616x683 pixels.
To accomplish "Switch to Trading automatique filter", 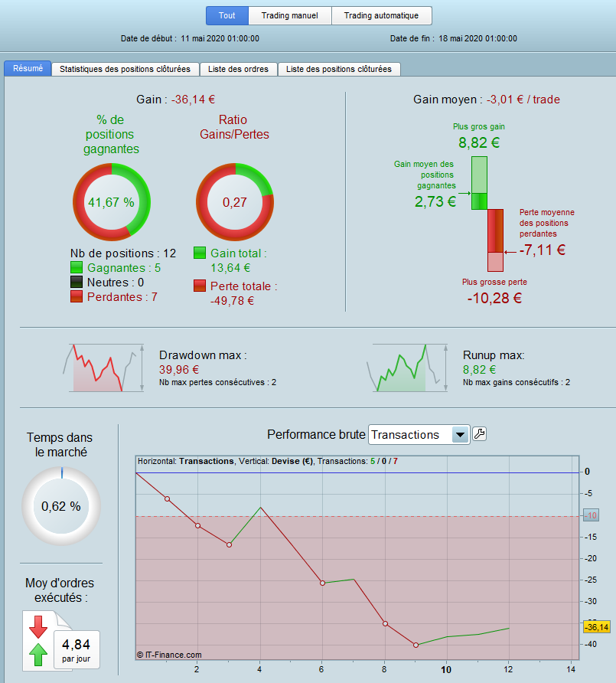I will (x=381, y=15).
